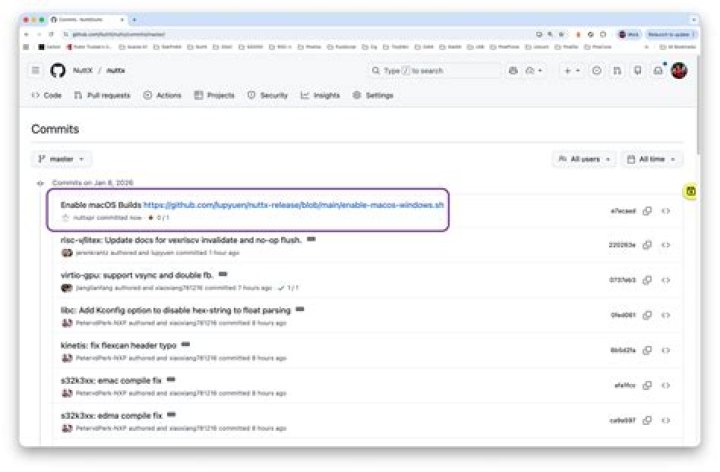The image size is (720, 472).
Task: Switch to the Insights tab
Action: point(320,95)
